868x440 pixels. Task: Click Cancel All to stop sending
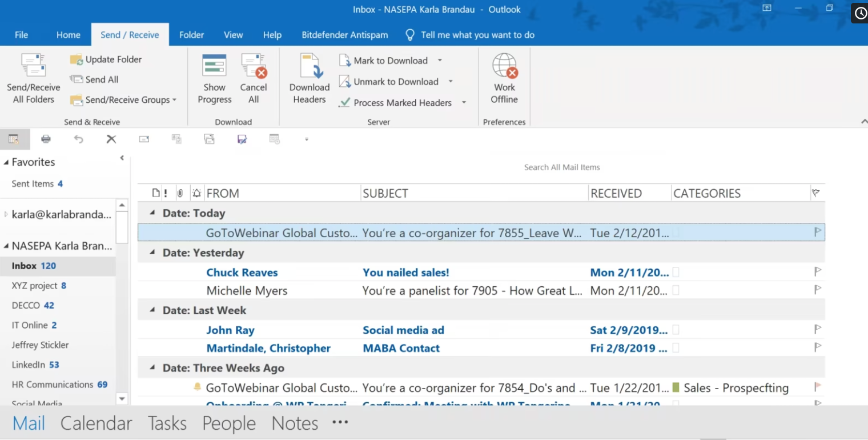tap(254, 78)
